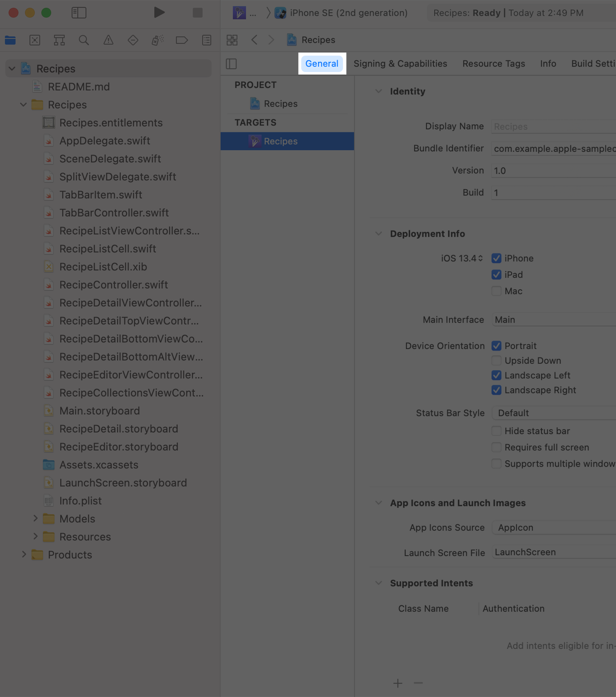Select AppDelegate.swift in navigator

(105, 141)
